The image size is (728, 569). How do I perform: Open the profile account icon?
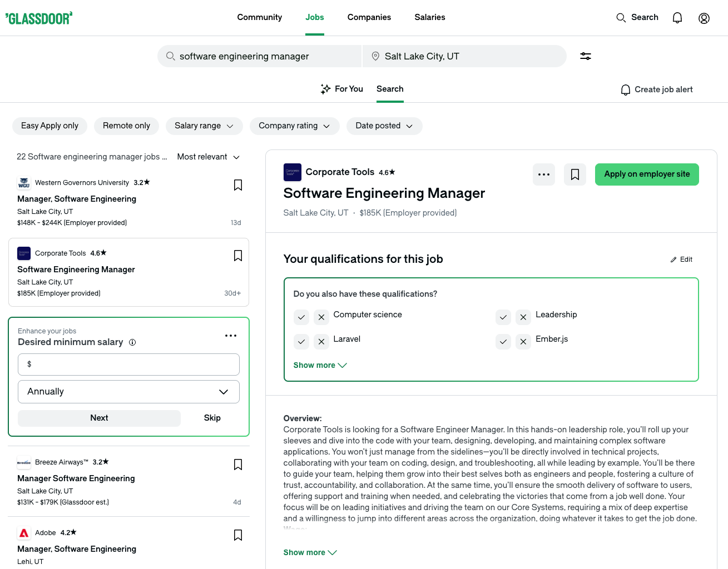point(704,18)
